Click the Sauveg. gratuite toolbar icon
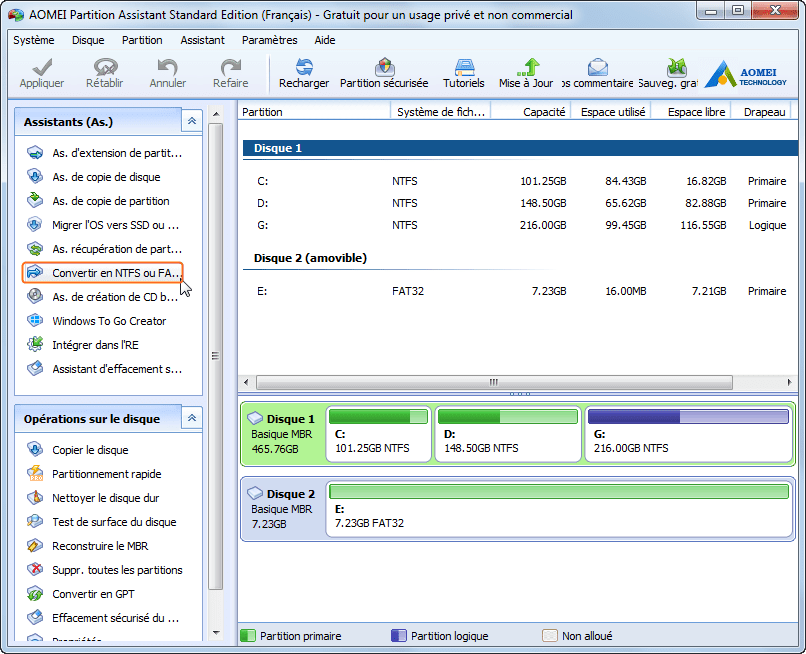This screenshot has width=806, height=654. coord(676,67)
